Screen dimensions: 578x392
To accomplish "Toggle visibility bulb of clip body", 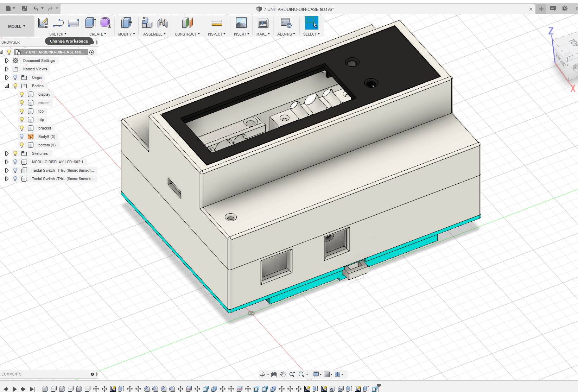I will tap(21, 120).
